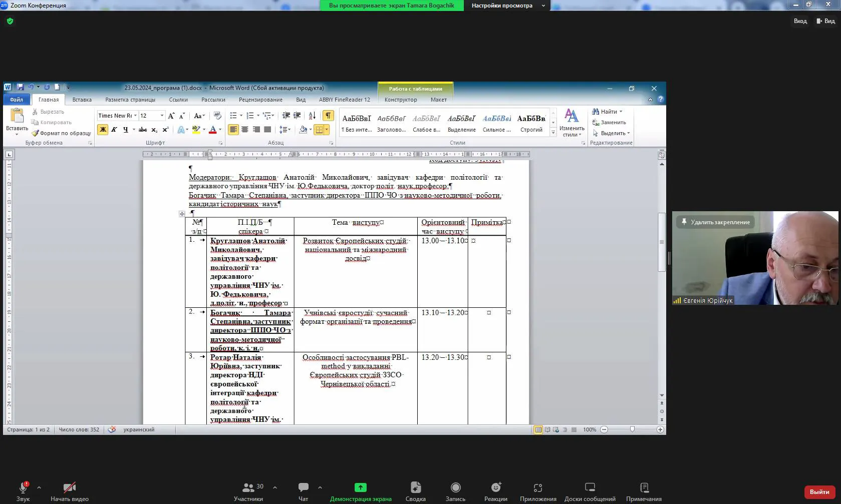Open Zoom chat panel
This screenshot has height=504, width=841.
point(303,491)
